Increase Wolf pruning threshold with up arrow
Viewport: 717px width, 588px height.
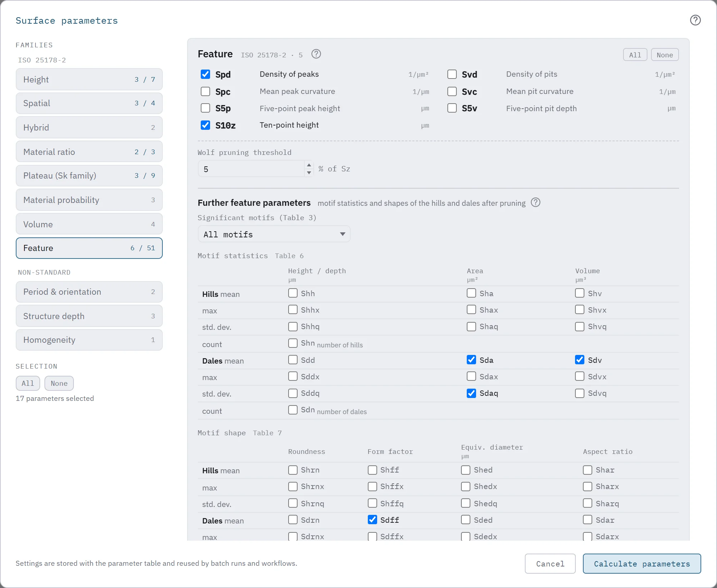pos(309,165)
